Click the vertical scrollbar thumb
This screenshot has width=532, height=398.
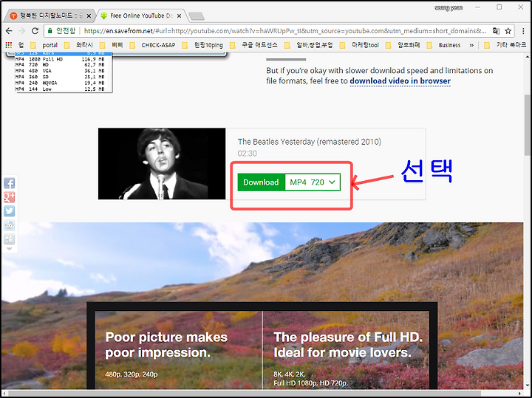(528, 126)
